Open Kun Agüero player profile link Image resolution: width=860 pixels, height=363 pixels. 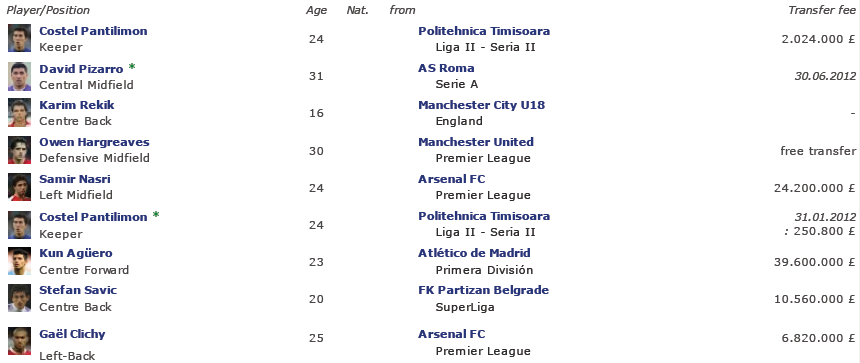pyautogui.click(x=76, y=253)
